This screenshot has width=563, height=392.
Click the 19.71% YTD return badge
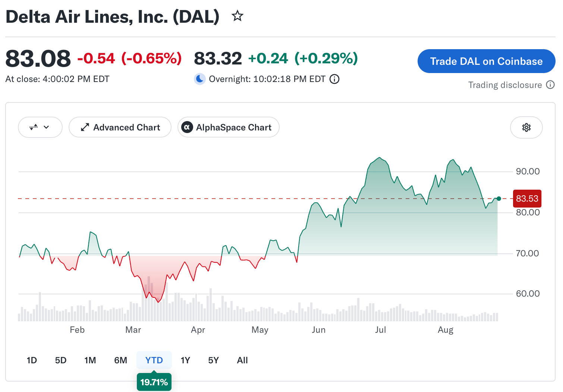pos(154,382)
